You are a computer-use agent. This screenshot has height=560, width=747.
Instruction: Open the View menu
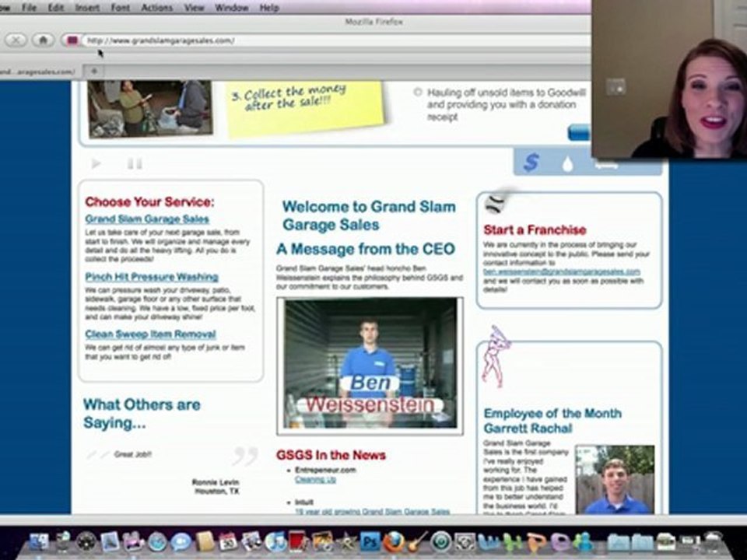pos(194,8)
